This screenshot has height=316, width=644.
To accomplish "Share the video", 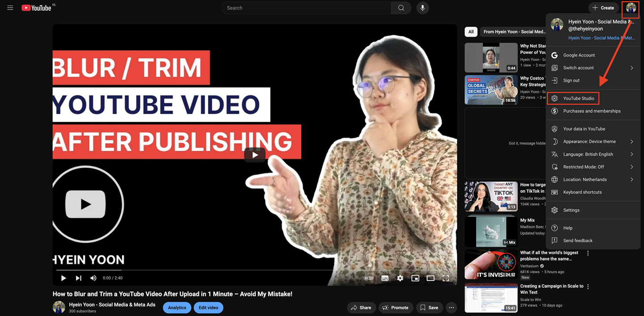I will 361,307.
